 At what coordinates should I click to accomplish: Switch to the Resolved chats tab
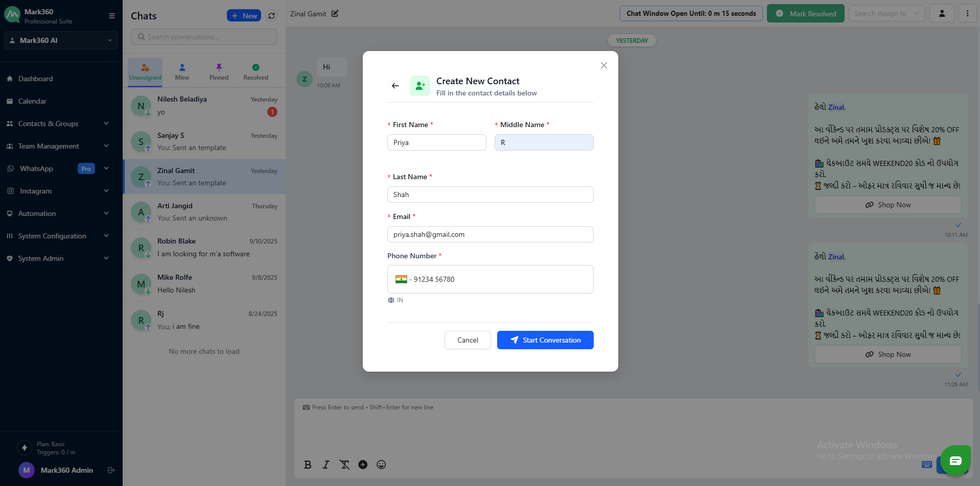[x=255, y=72]
